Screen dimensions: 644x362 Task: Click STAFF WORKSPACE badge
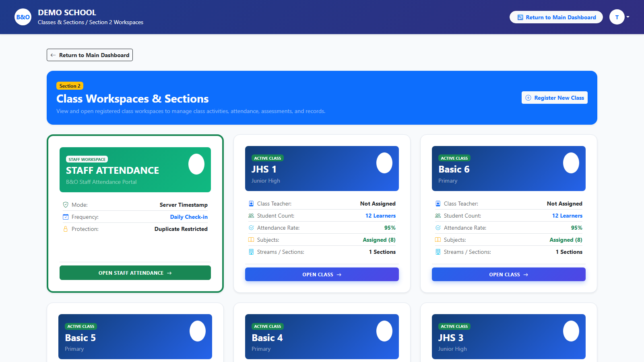point(87,159)
